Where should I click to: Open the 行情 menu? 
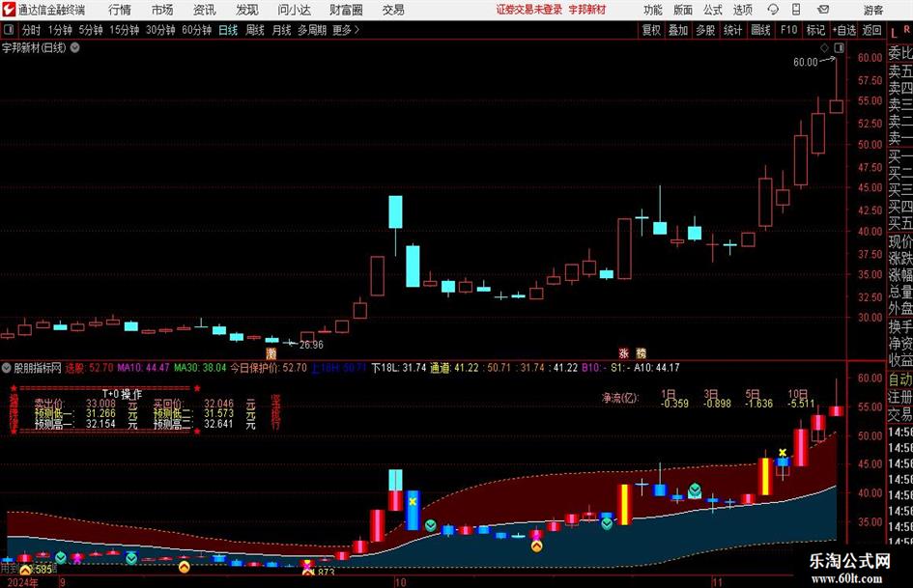[x=120, y=10]
